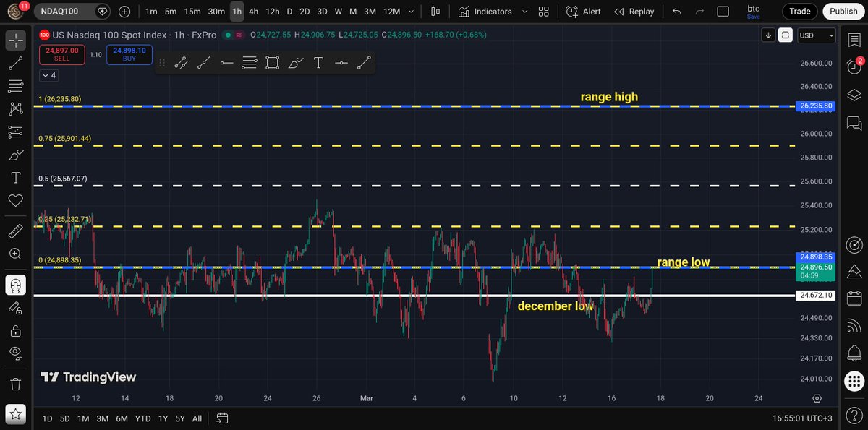868x430 pixels.
Task: Select parallel channel tool in floating toolbar
Action: (x=181, y=63)
